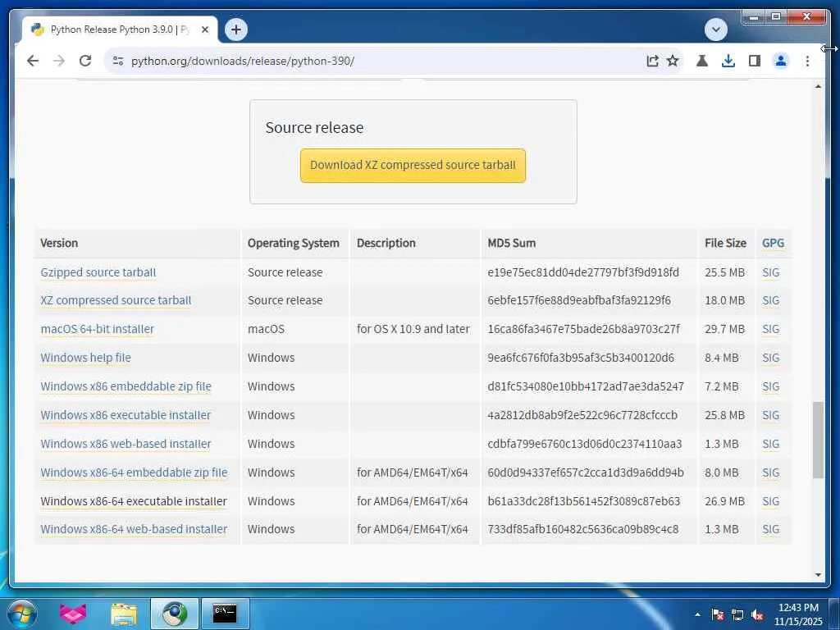Open Action Center flag icon
The height and width of the screenshot is (630, 840).
coord(717,614)
